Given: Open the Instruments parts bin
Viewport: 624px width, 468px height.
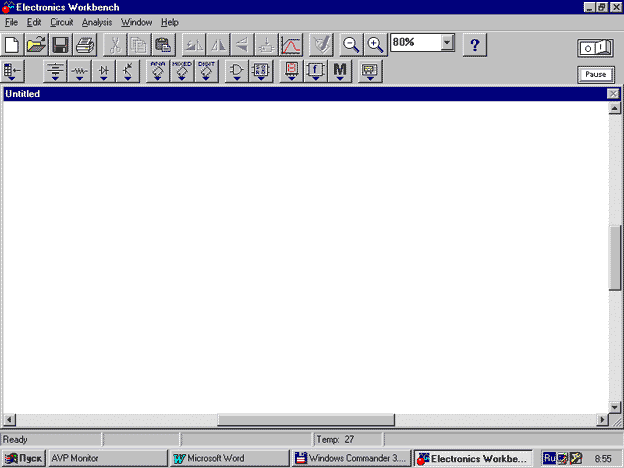Looking at the screenshot, I should point(370,71).
